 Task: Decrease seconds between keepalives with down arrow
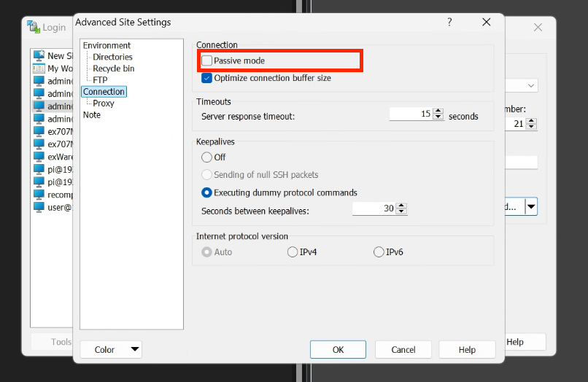401,212
